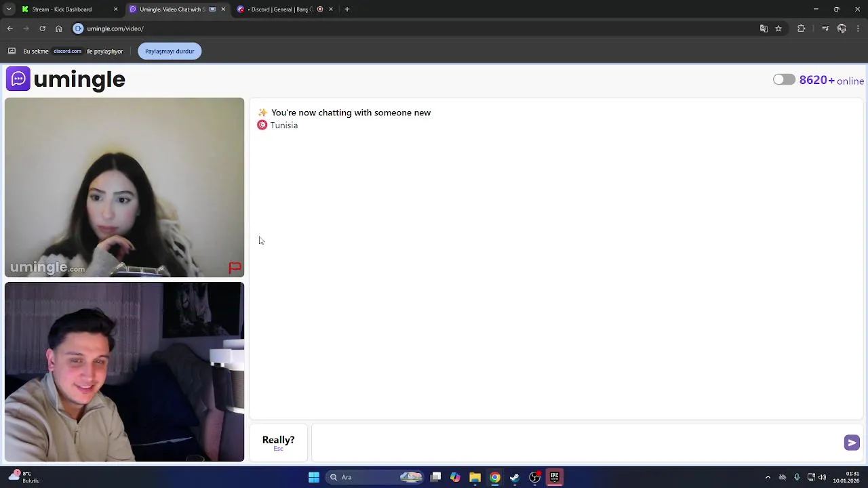This screenshot has width=868, height=488.
Task: Reload the current page
Action: pyautogui.click(x=42, y=28)
